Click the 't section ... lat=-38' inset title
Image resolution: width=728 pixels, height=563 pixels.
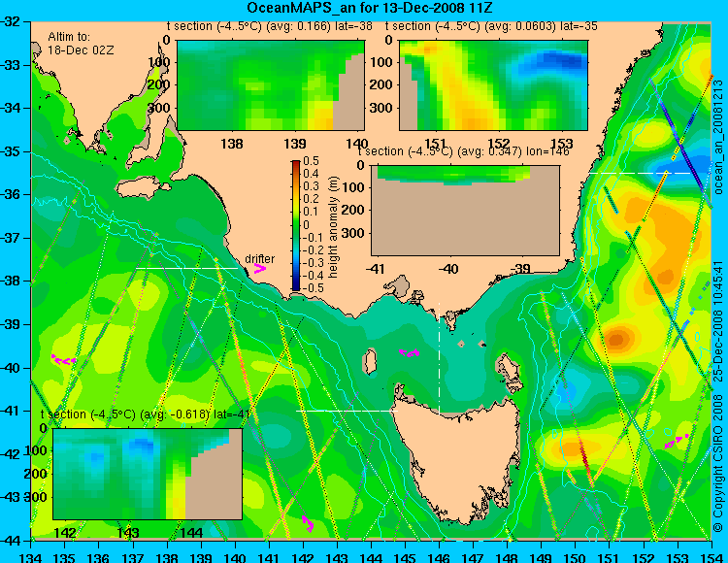pyautogui.click(x=270, y=26)
